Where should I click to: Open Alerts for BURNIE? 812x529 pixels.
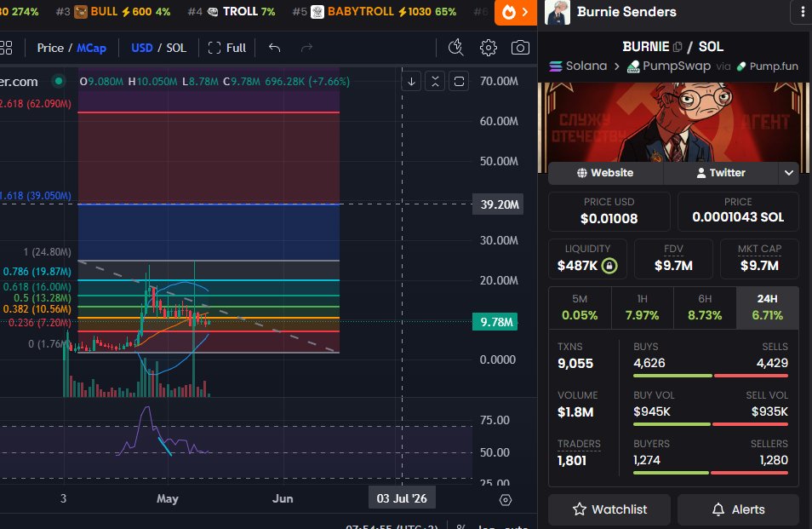[x=738, y=509]
